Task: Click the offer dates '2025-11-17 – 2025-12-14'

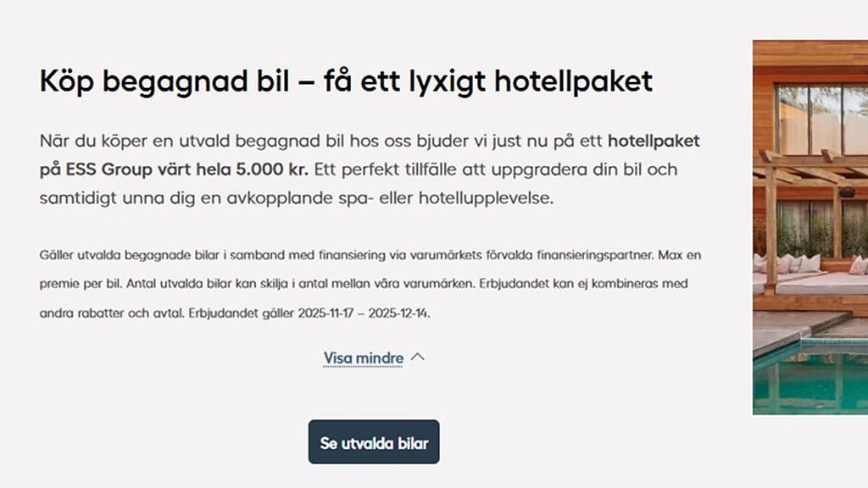Action: pos(364,313)
